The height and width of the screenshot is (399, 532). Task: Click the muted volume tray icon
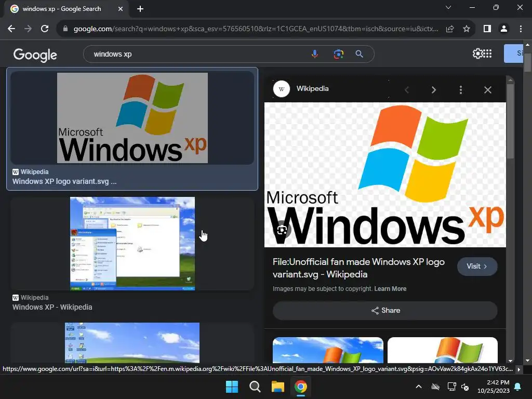pyautogui.click(x=465, y=387)
